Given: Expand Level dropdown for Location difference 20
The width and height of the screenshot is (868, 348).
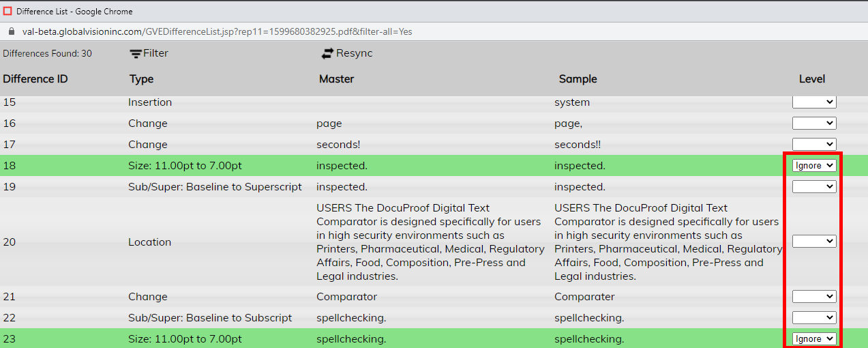Looking at the screenshot, I should 813,242.
